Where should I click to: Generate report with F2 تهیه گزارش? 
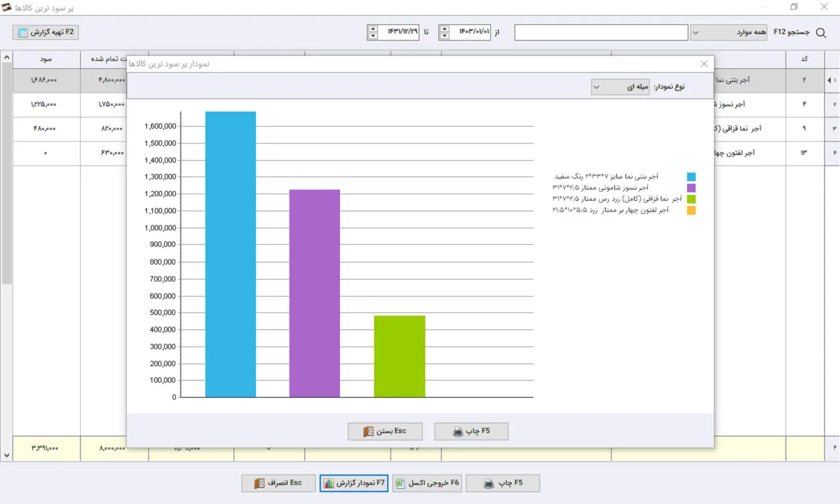tap(46, 32)
